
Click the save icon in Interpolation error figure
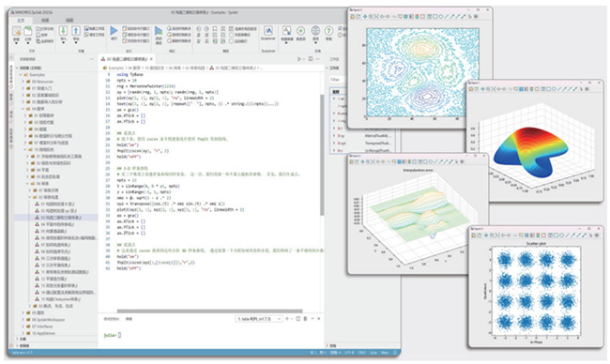(352, 161)
